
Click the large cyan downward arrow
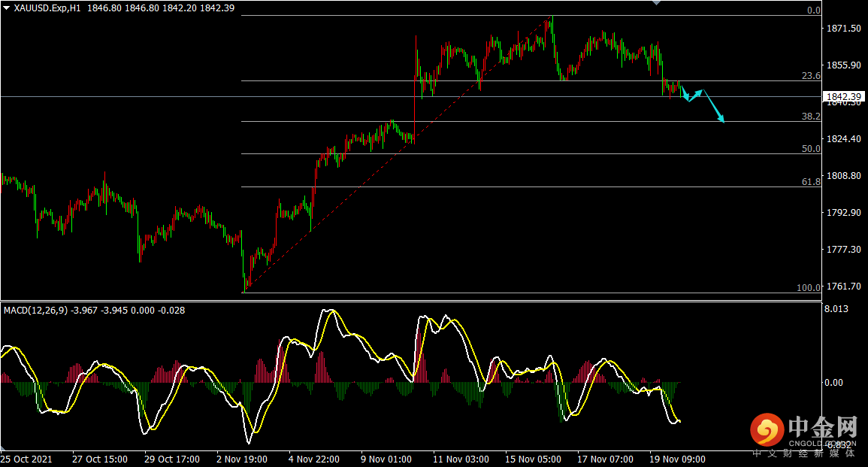(x=714, y=107)
